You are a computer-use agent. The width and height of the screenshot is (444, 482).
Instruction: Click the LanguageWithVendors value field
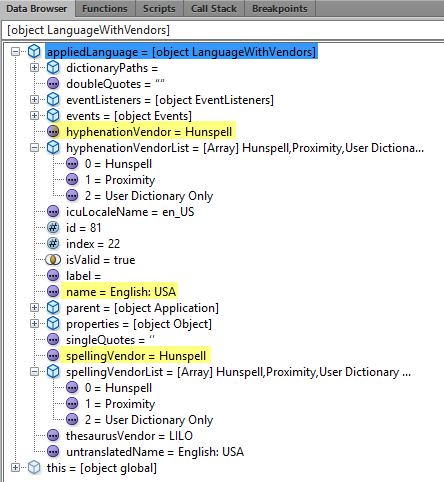pyautogui.click(x=223, y=30)
